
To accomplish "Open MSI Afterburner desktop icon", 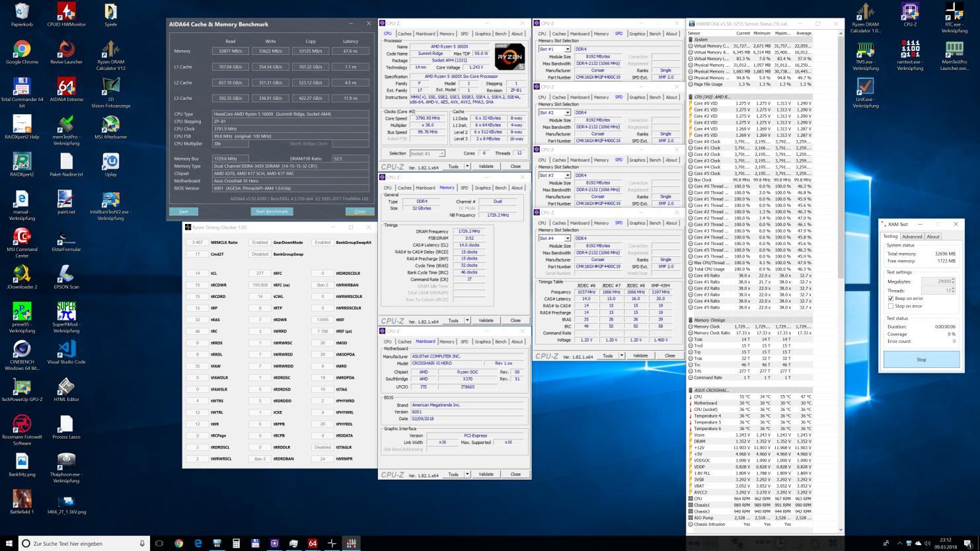I will (110, 128).
